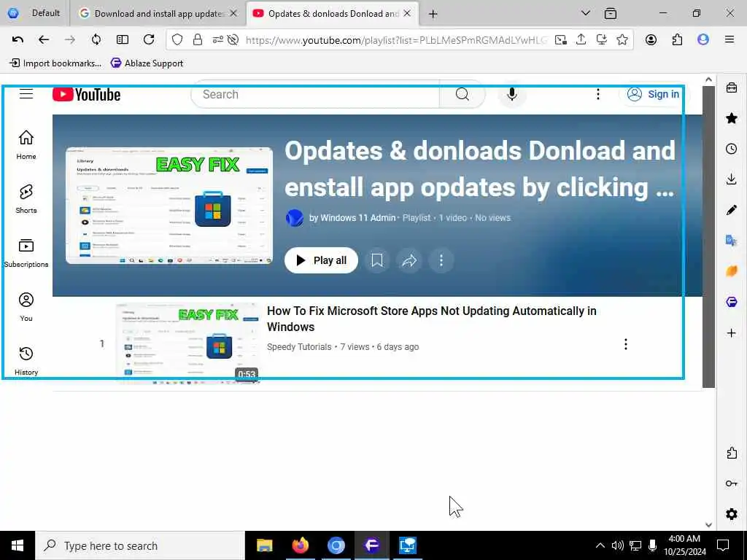Share the playlist using arrow icon
The height and width of the screenshot is (560, 747).
click(409, 260)
